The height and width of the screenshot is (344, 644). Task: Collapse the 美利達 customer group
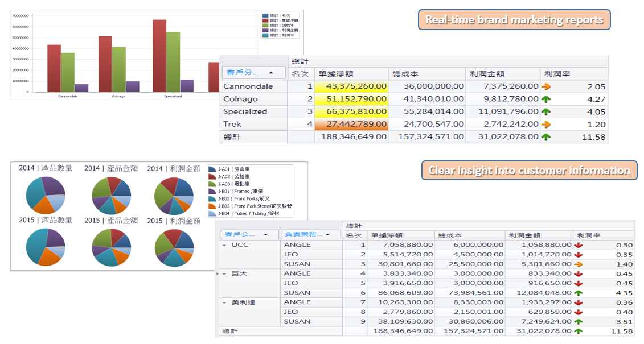pos(224,302)
